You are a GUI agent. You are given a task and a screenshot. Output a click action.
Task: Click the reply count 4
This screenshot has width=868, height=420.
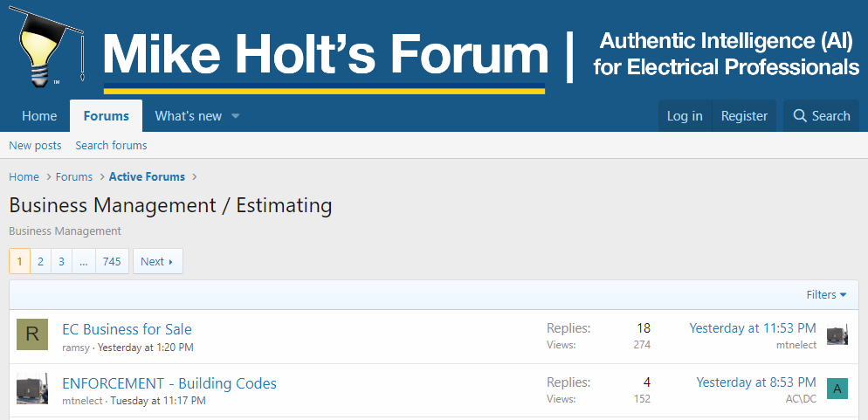(x=647, y=382)
